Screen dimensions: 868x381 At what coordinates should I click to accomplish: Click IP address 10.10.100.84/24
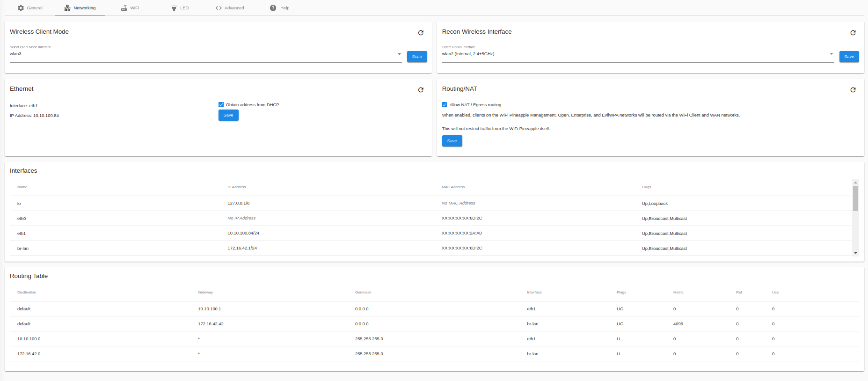(243, 233)
